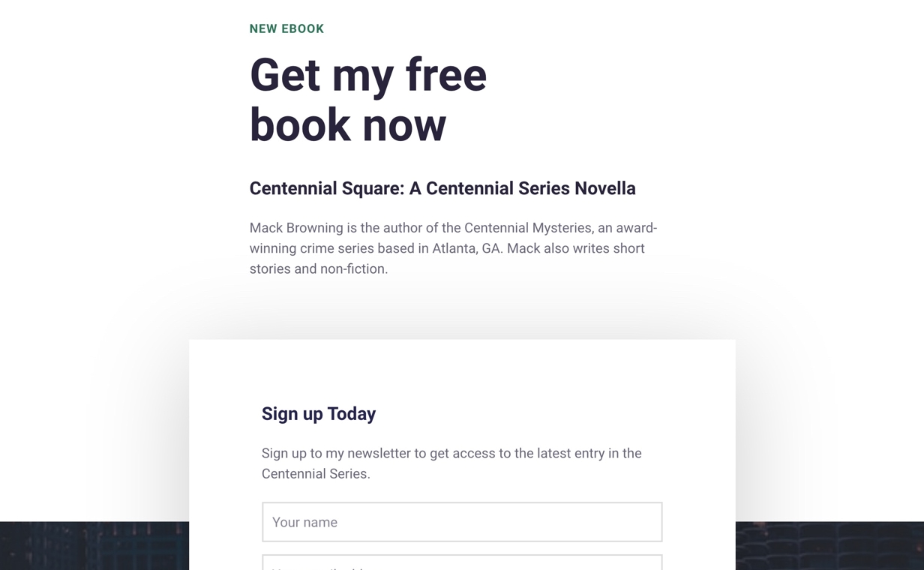Click "A Centennial Series Novella" subtitle text
924x570 pixels.
pos(522,188)
